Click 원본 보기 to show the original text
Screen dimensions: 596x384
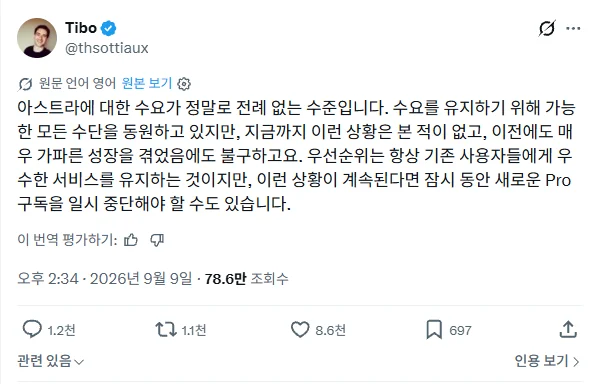[147, 83]
